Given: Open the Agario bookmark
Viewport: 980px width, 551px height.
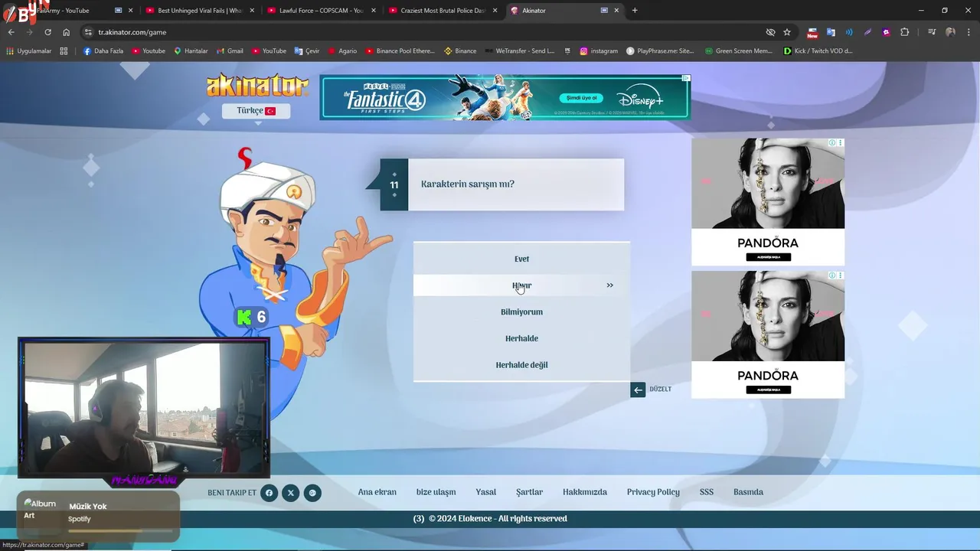Looking at the screenshot, I should click(x=342, y=51).
